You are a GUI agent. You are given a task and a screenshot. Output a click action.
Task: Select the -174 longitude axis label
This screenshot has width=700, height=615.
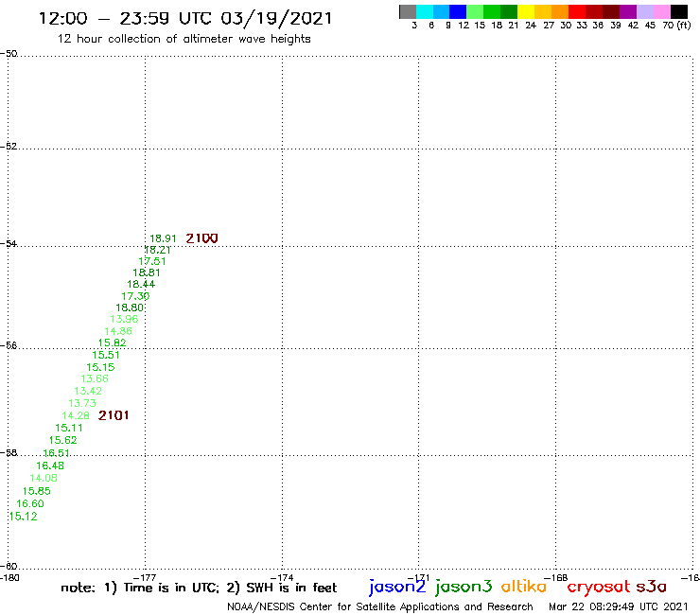click(282, 578)
